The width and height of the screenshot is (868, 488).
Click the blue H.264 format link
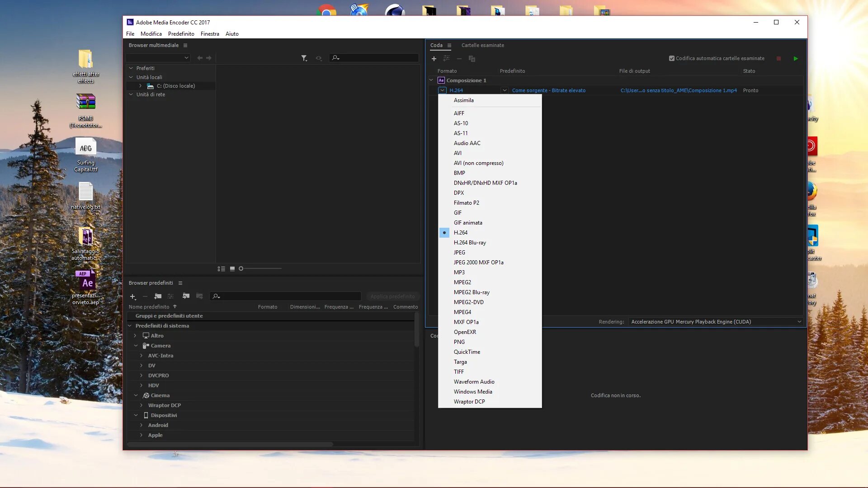click(x=456, y=90)
